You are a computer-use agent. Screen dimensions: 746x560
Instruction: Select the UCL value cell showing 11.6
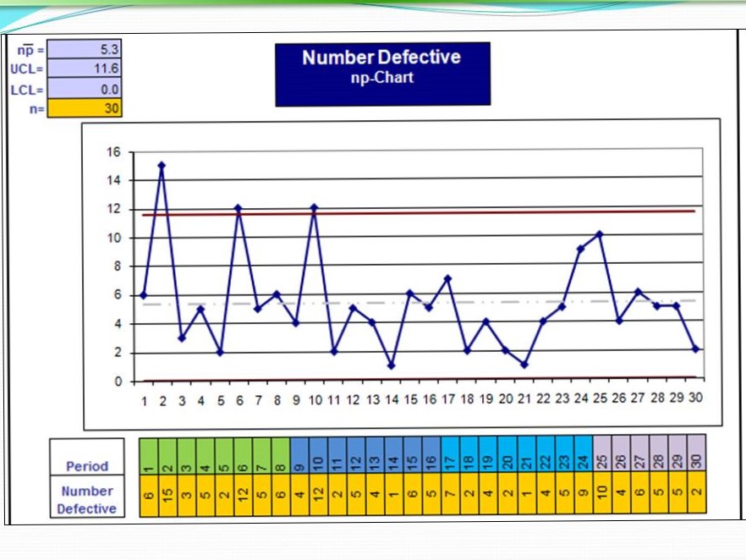pyautogui.click(x=85, y=69)
